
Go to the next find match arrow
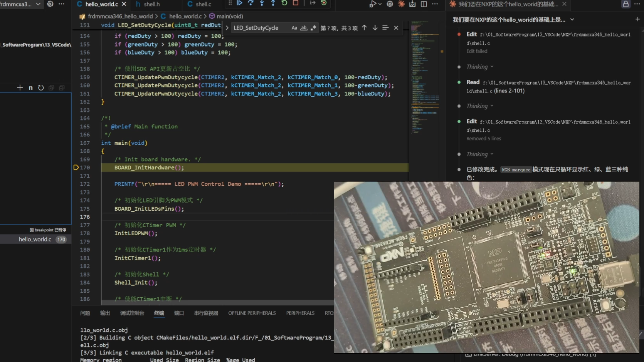pos(375,28)
